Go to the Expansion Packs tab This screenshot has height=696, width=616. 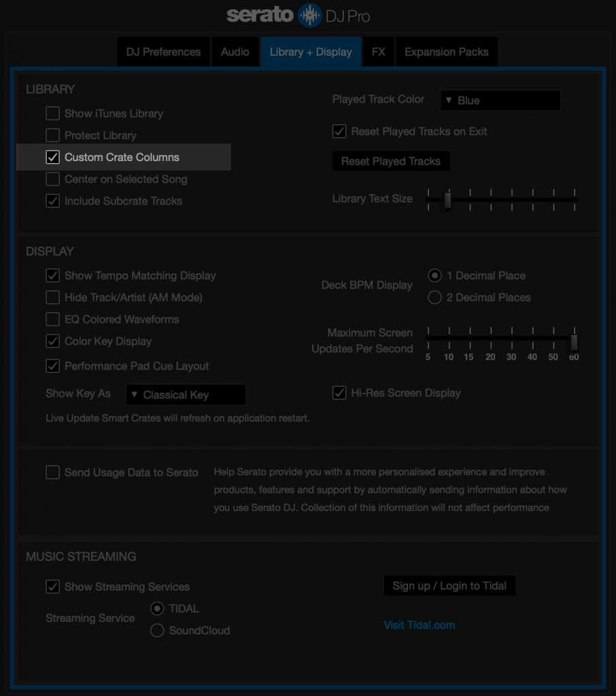click(446, 52)
